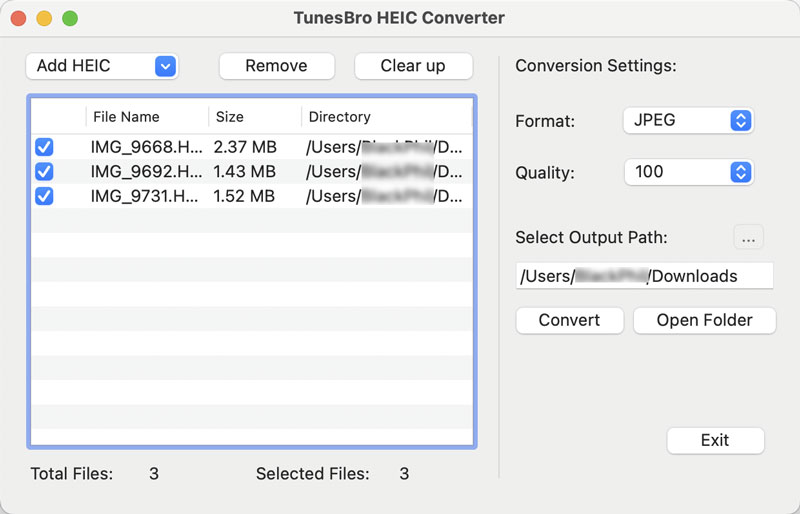Maximize the window with the green button
The image size is (800, 514).
(70, 18)
